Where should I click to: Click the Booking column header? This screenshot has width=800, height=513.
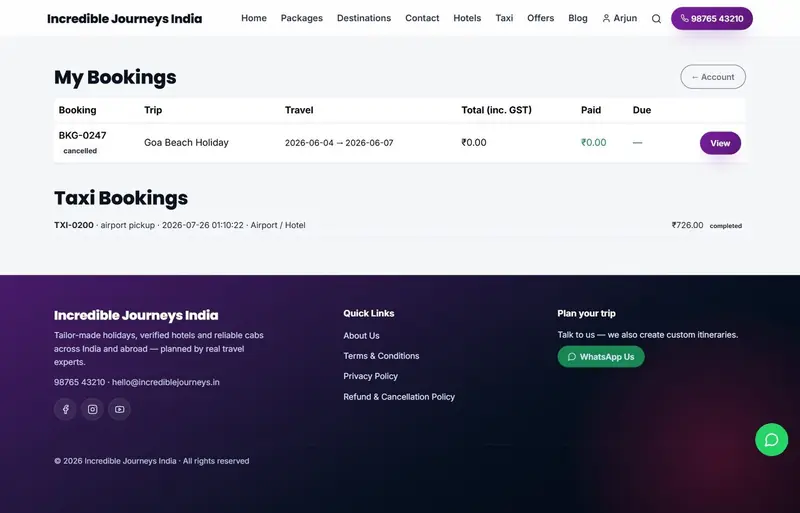tap(78, 110)
